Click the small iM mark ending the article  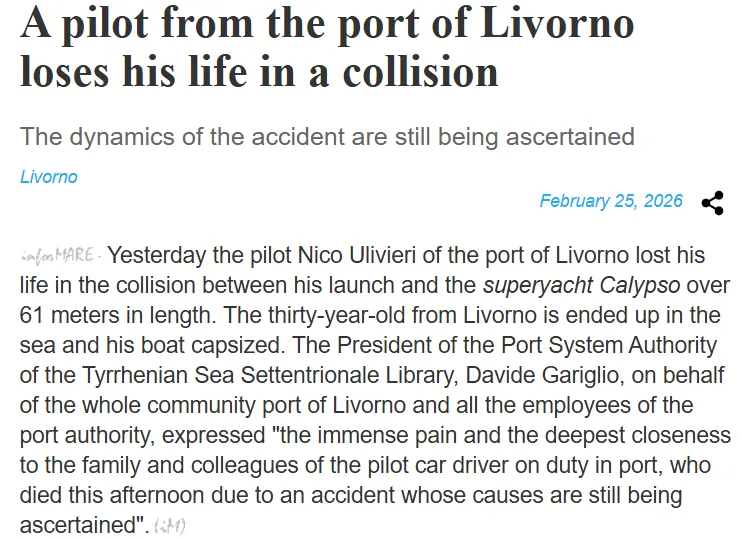[171, 524]
